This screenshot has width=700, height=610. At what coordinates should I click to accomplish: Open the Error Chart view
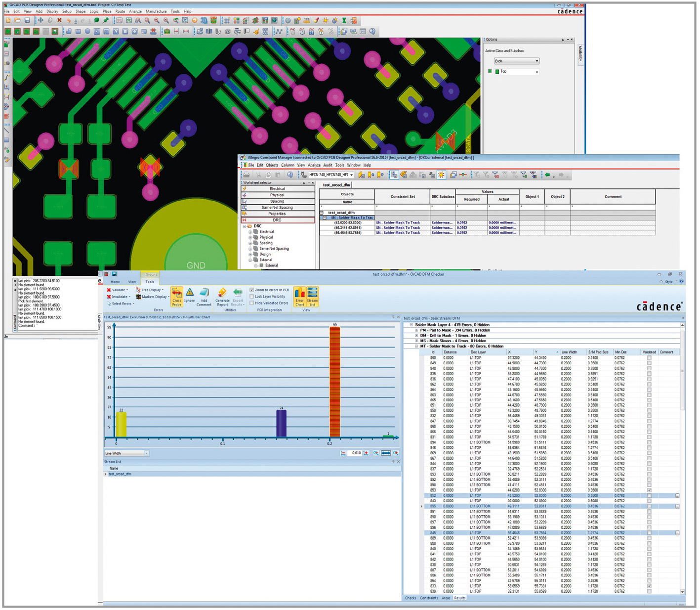coord(299,297)
